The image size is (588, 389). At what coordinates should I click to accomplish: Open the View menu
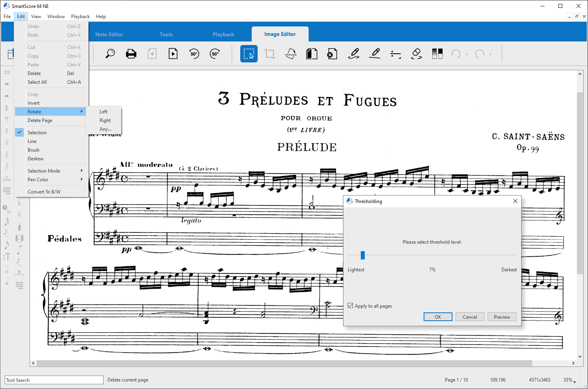pyautogui.click(x=36, y=17)
